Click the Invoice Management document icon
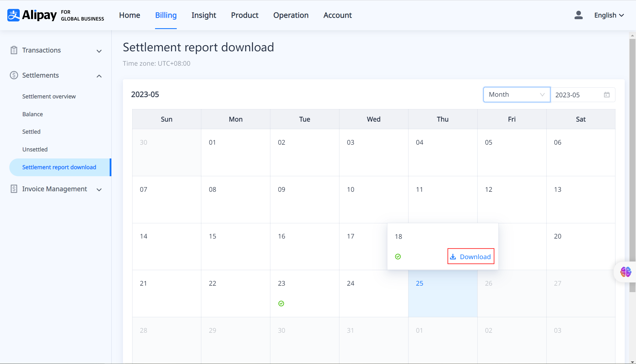 pyautogui.click(x=14, y=189)
